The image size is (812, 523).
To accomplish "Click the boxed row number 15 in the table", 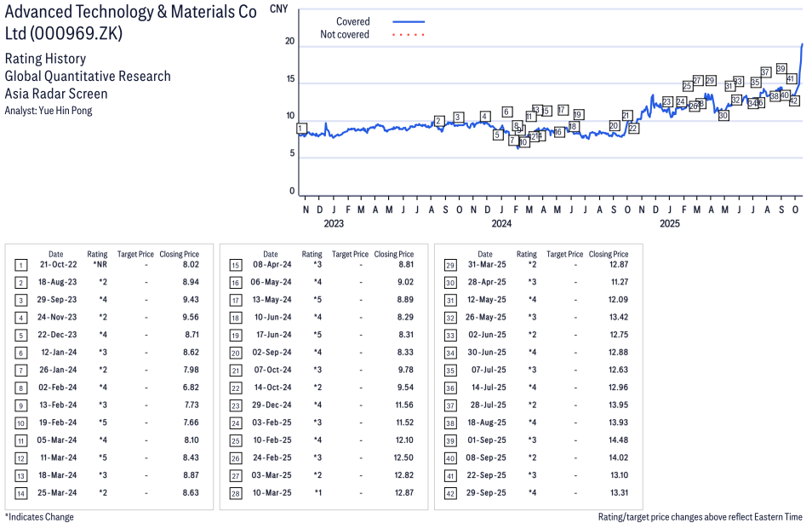I will tap(235, 265).
